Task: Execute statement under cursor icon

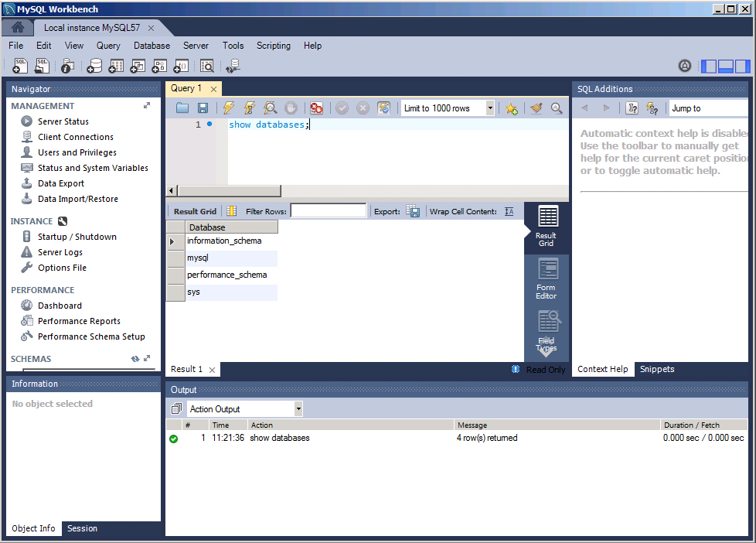Action: (x=249, y=108)
